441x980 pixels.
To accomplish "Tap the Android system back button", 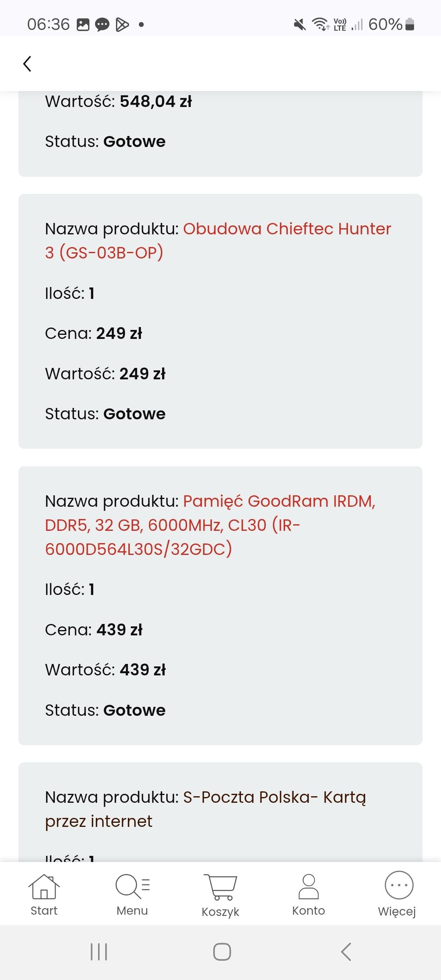I will tap(346, 952).
